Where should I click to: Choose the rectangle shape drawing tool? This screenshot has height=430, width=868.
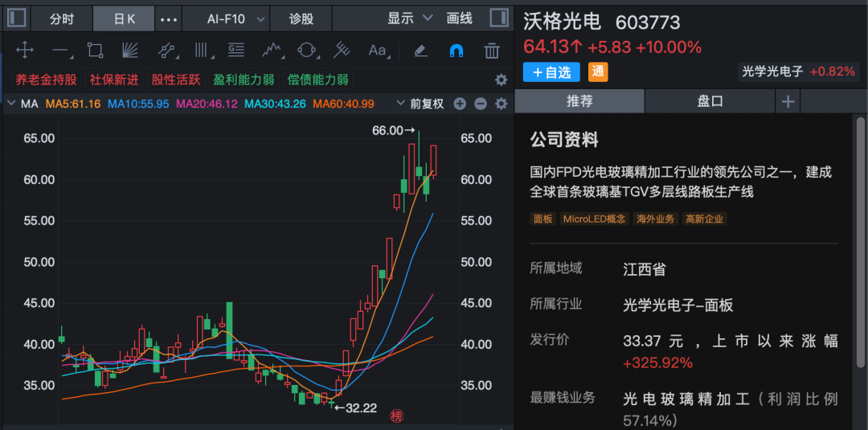[x=95, y=51]
